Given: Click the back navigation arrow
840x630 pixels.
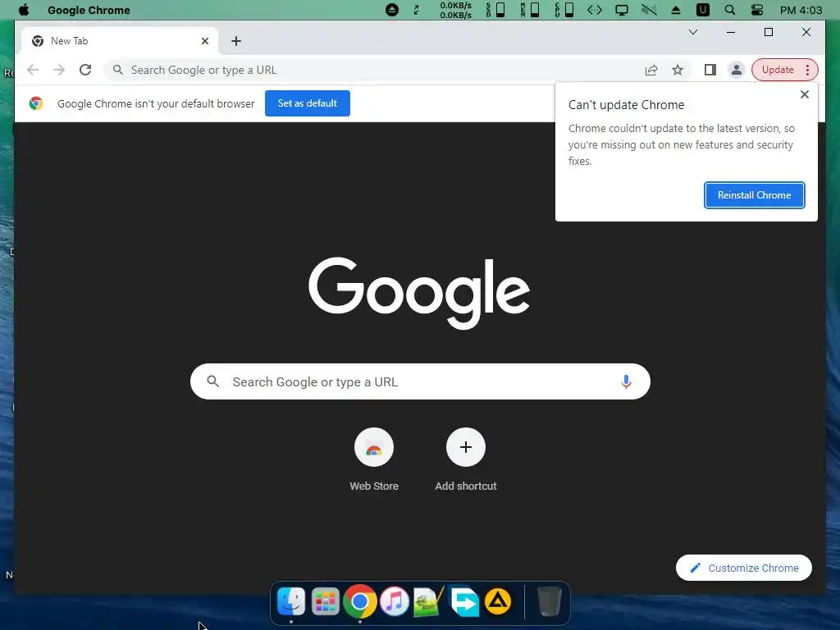Looking at the screenshot, I should 33,71.
